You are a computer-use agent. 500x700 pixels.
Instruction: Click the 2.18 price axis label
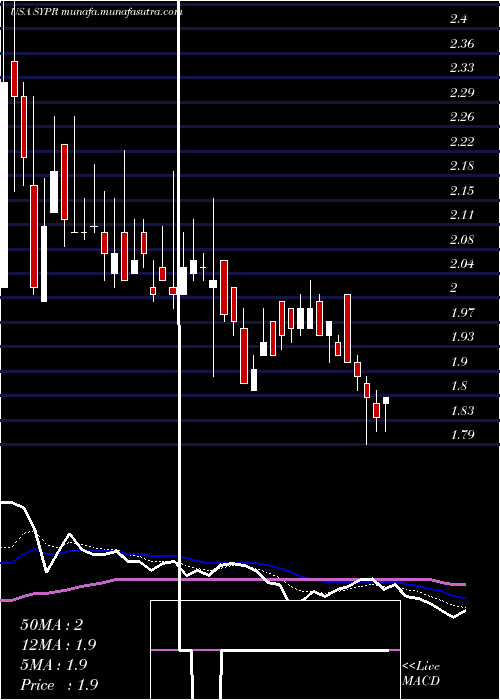[461, 166]
